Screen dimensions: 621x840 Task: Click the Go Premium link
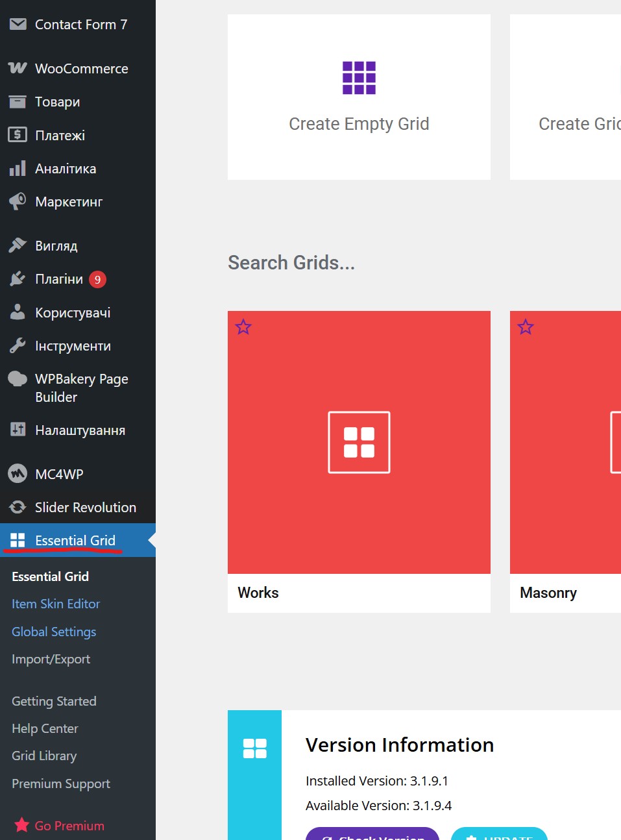coord(69,826)
